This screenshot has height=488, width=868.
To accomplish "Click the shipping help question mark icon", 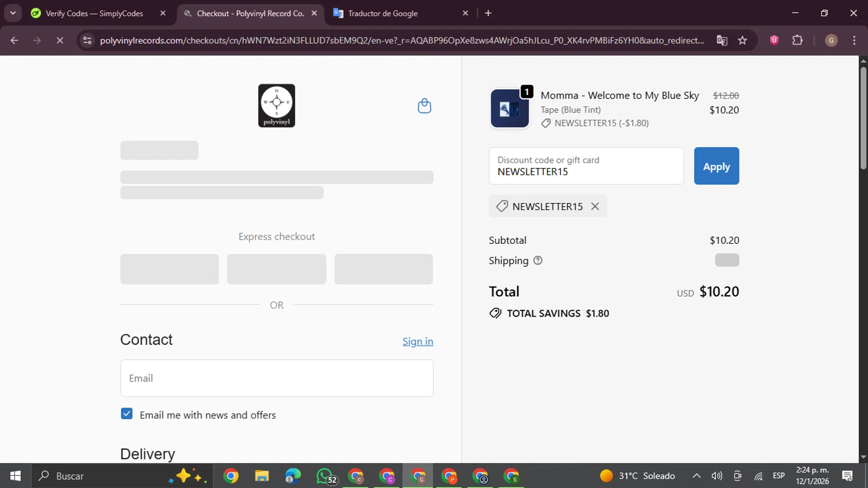I will click(x=538, y=260).
